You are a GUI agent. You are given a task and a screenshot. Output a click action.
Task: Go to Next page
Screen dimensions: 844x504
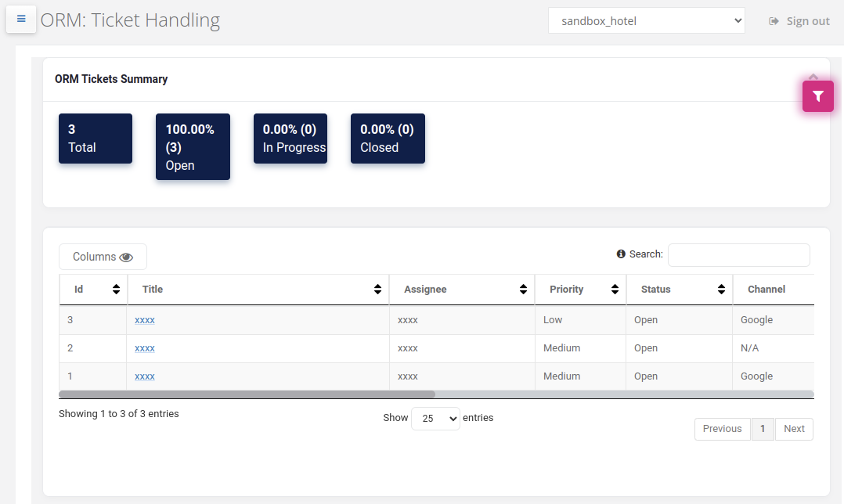pyautogui.click(x=794, y=429)
